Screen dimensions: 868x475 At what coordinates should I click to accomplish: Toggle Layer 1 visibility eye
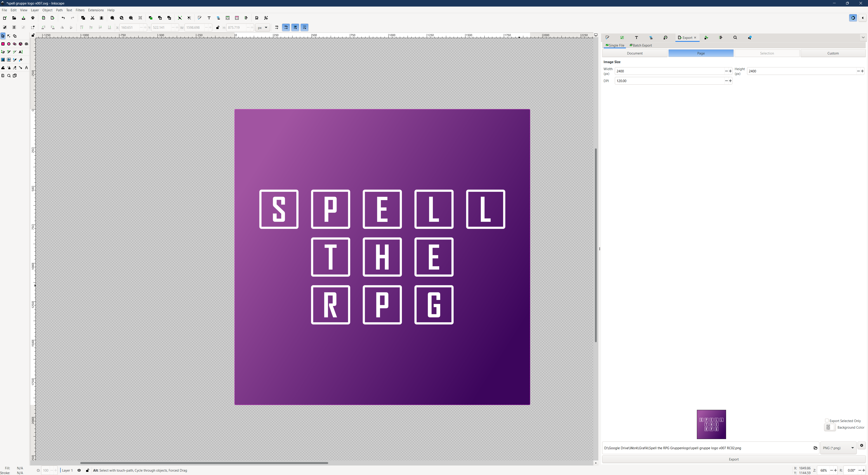point(79,470)
